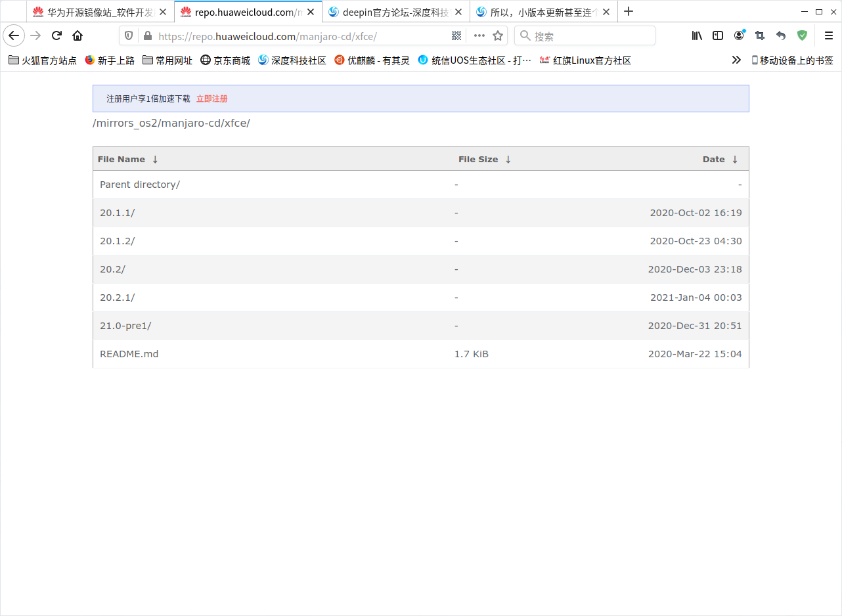842x616 pixels.
Task: Click the date 2020-Dec-03 23:18
Action: (x=695, y=269)
